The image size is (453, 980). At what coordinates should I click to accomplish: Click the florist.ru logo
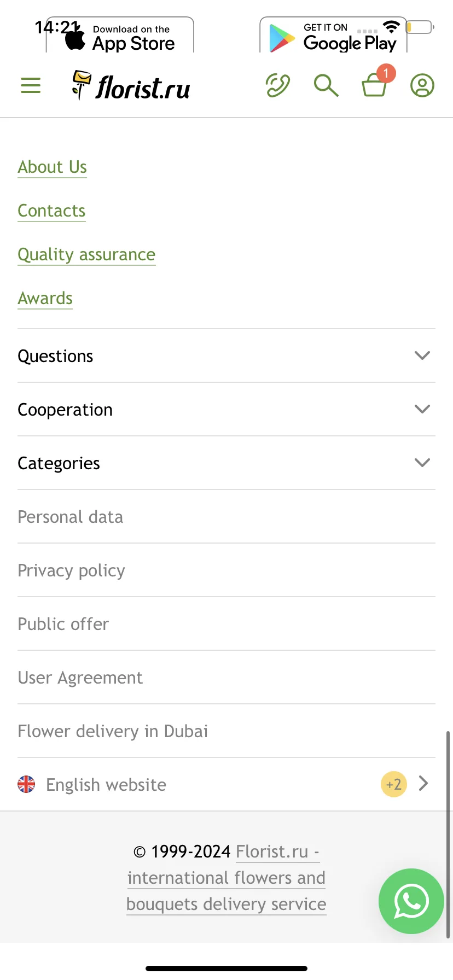(131, 86)
